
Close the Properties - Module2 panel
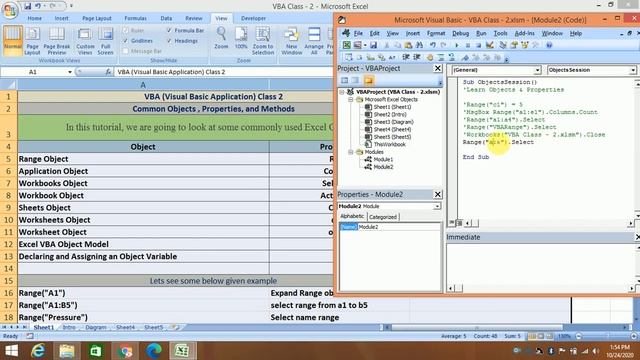pos(438,194)
